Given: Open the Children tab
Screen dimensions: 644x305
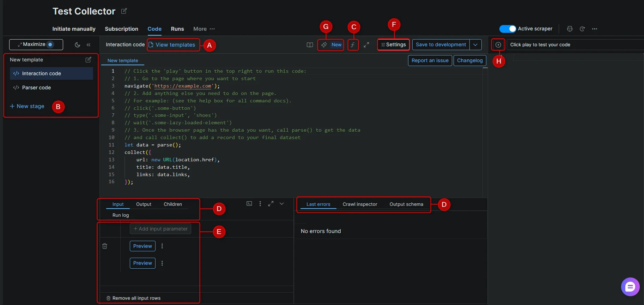Looking at the screenshot, I should coord(173,204).
